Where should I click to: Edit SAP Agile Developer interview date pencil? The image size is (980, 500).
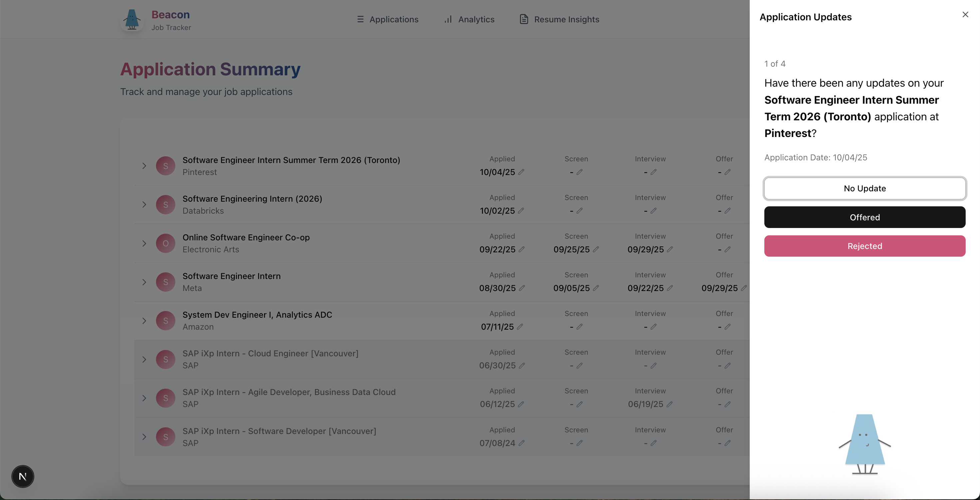pyautogui.click(x=670, y=404)
